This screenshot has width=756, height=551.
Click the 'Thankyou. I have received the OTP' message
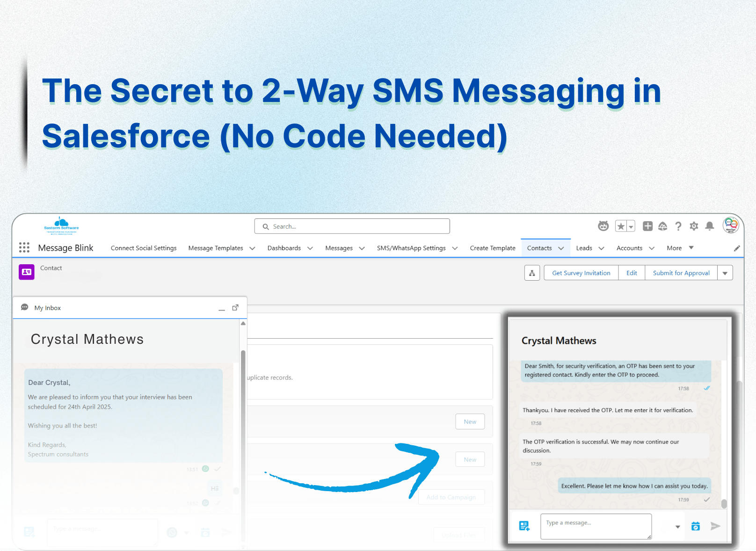608,410
